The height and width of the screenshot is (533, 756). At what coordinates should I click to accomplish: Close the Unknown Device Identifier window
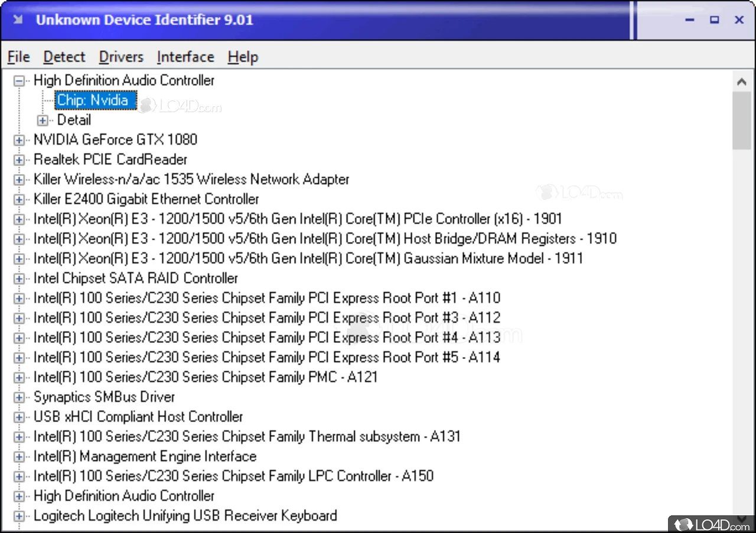pyautogui.click(x=739, y=19)
